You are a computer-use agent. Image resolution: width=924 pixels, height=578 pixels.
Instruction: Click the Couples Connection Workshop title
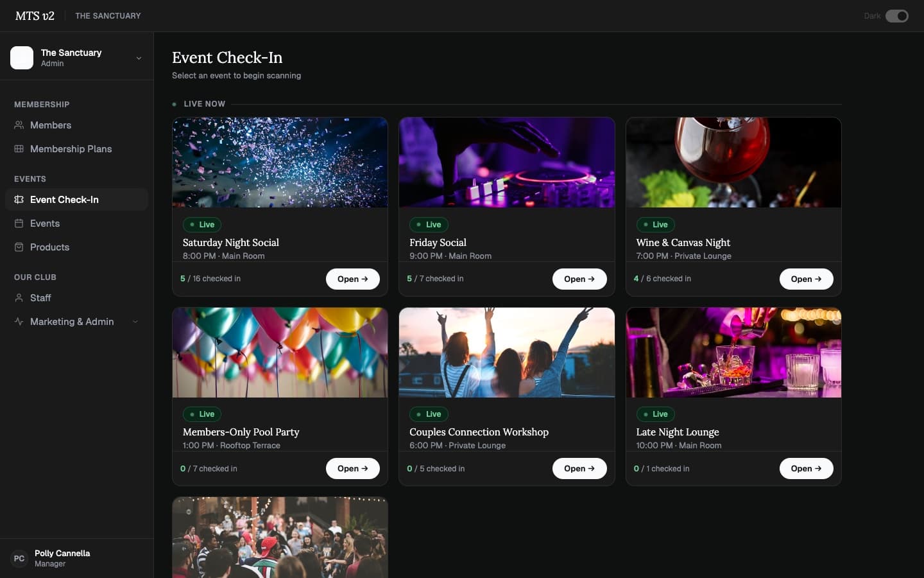point(479,432)
